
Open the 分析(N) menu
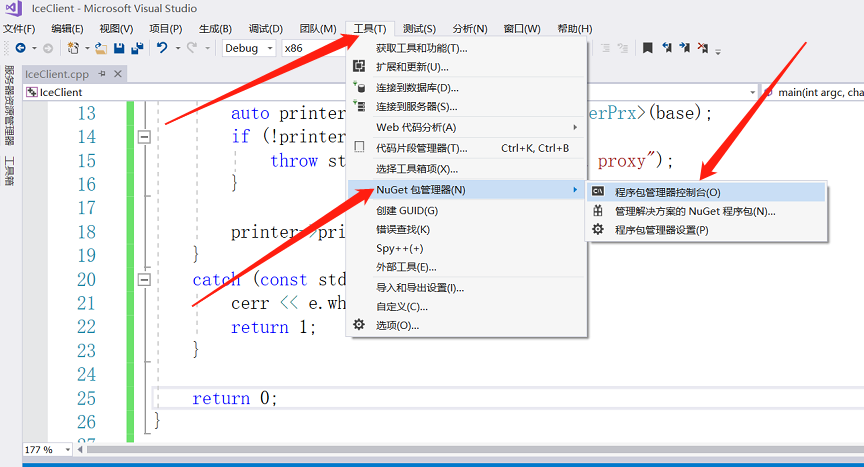point(470,29)
